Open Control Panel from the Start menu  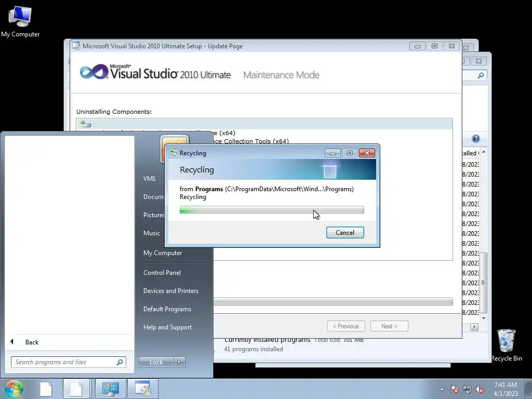click(162, 273)
